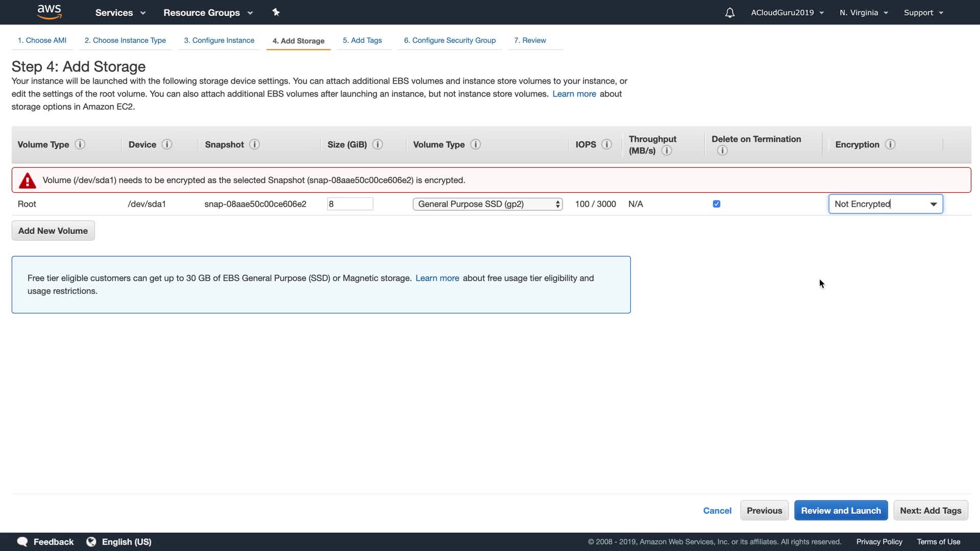Click info icon next to Encryption header
The height and width of the screenshot is (551, 980).
pos(890,144)
